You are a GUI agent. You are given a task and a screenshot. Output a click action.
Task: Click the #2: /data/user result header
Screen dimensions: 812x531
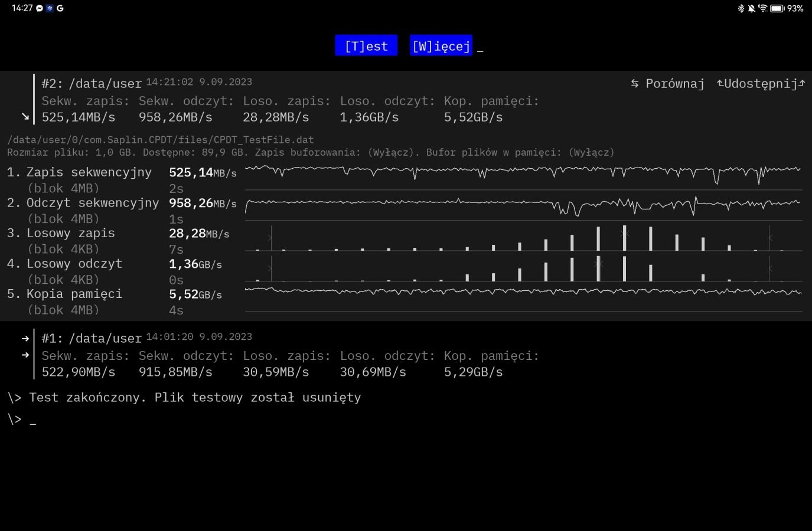click(x=92, y=84)
